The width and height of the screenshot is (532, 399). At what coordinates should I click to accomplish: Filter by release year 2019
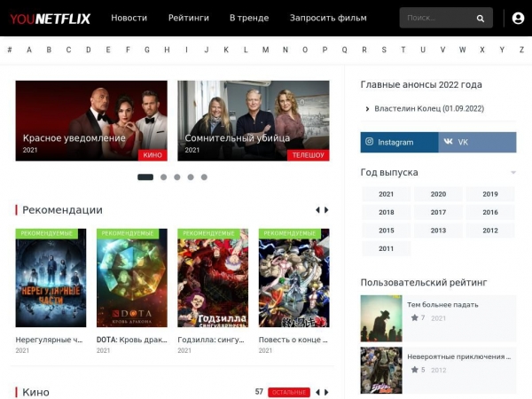tap(490, 194)
